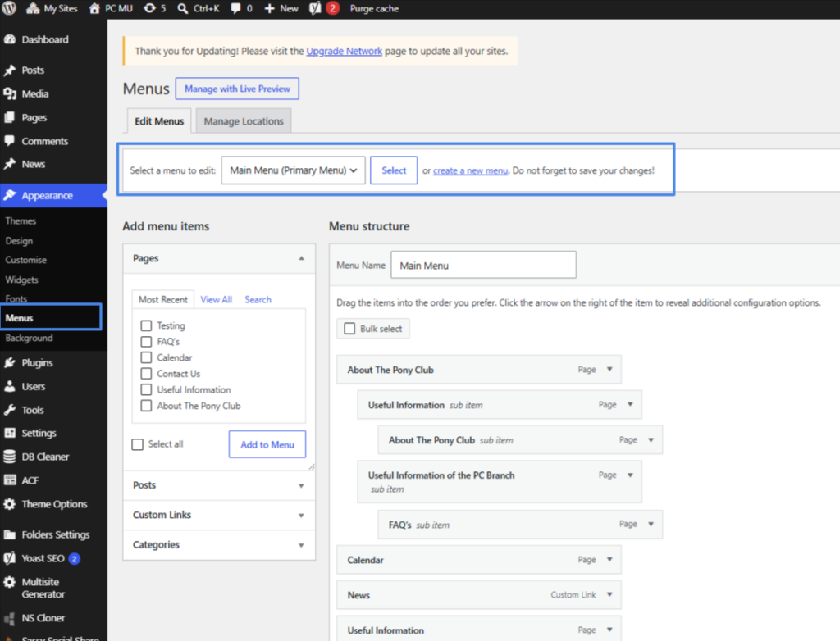Expand Useful Information of the PC Branch arrow
Viewport: 840px width, 641px height.
(631, 475)
